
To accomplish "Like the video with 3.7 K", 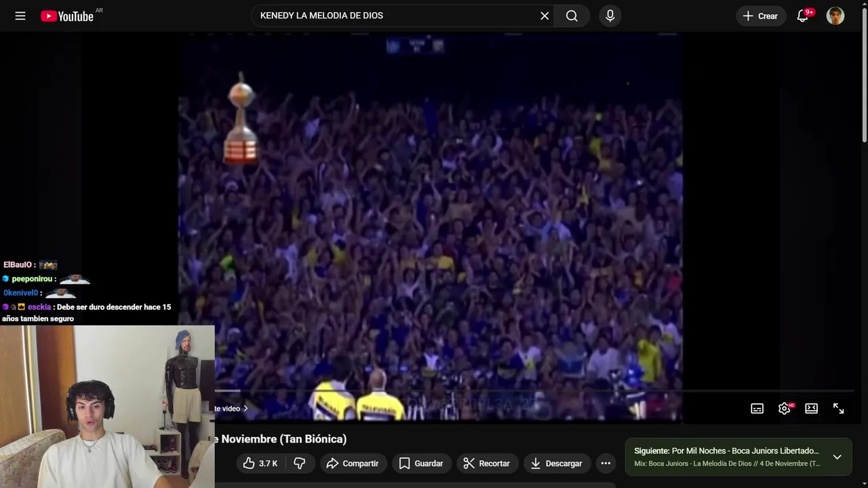I will click(260, 463).
